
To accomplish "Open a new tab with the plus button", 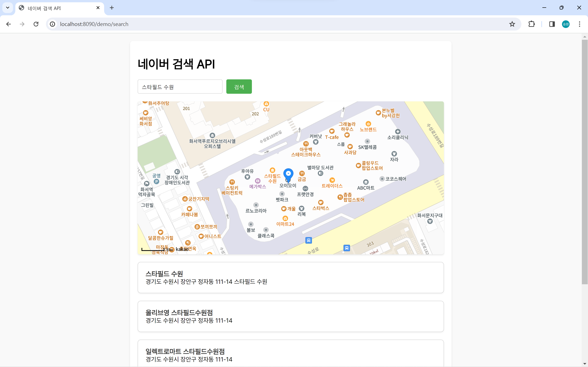I will (x=111, y=8).
